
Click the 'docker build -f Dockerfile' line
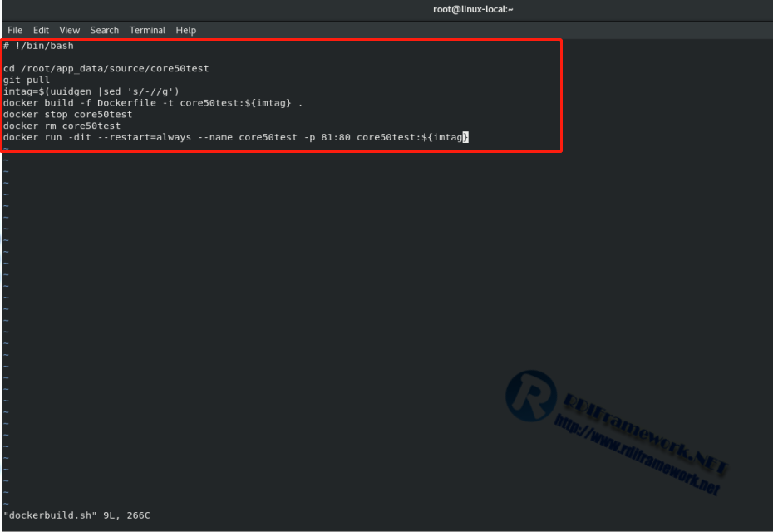[x=153, y=103]
